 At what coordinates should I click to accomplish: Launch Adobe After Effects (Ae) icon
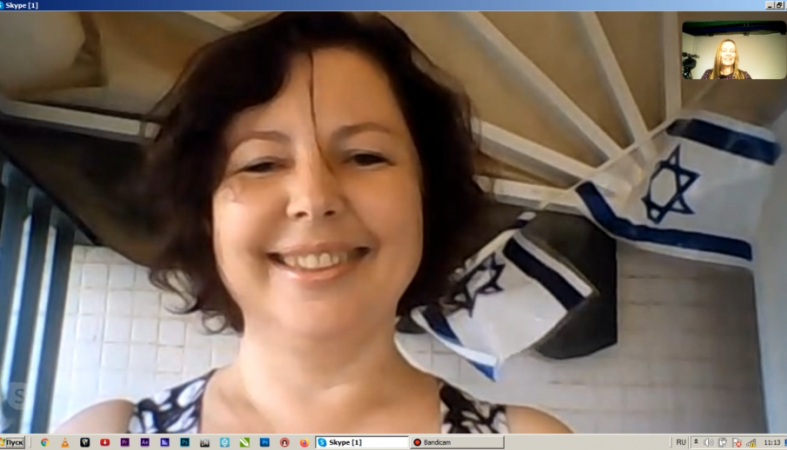145,442
